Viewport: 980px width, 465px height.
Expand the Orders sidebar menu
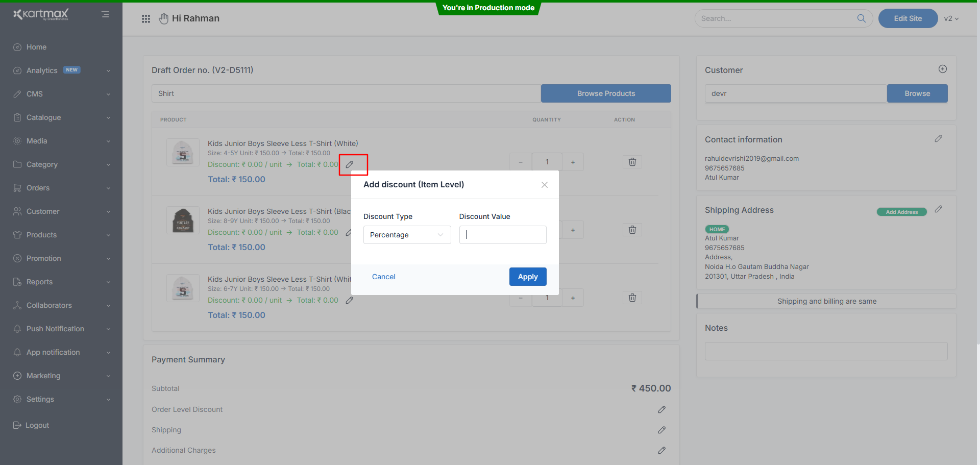[61, 188]
